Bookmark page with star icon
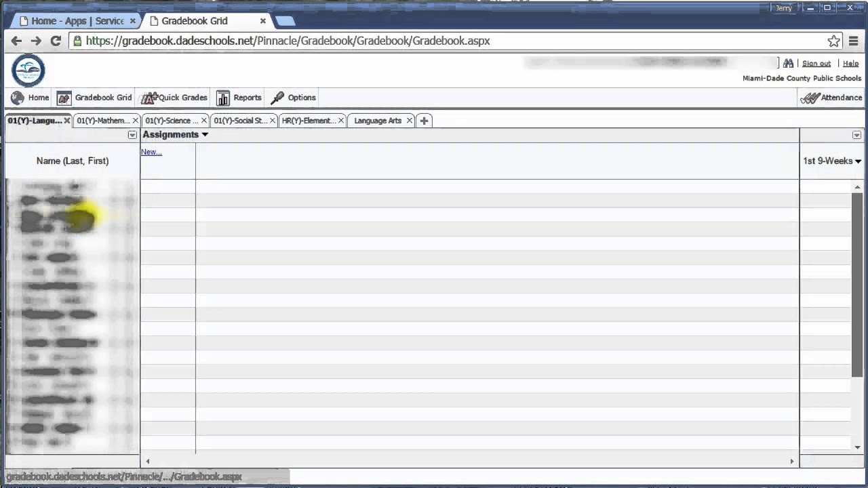868x488 pixels. click(x=833, y=41)
